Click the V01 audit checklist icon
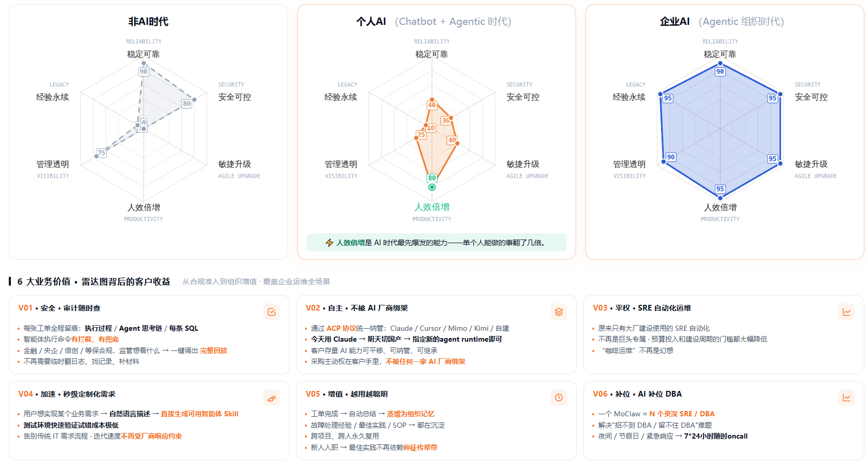 272,312
